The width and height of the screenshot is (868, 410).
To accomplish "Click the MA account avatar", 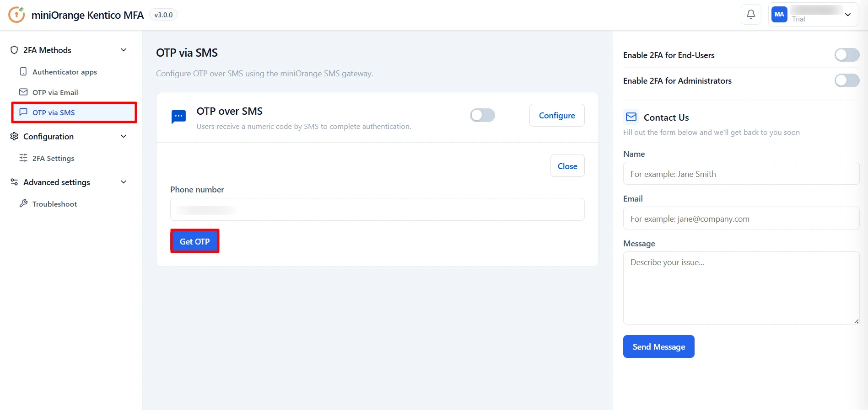I will (779, 15).
